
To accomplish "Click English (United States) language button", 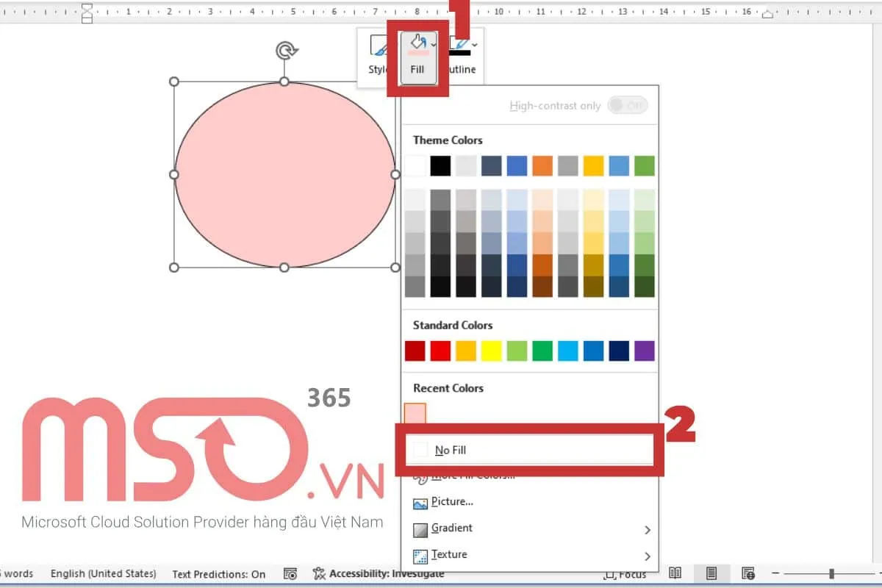I will pyautogui.click(x=103, y=573).
